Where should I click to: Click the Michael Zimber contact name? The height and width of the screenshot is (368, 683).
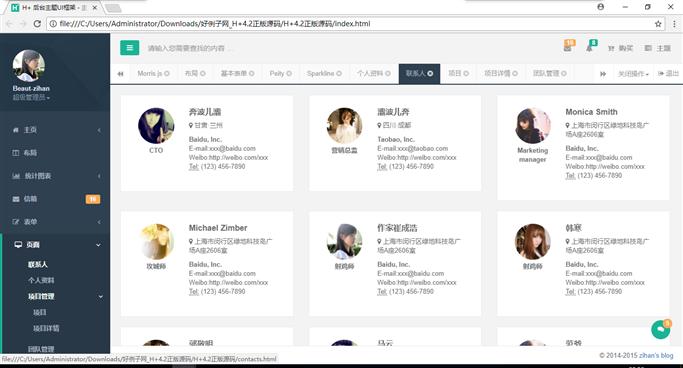click(x=218, y=228)
